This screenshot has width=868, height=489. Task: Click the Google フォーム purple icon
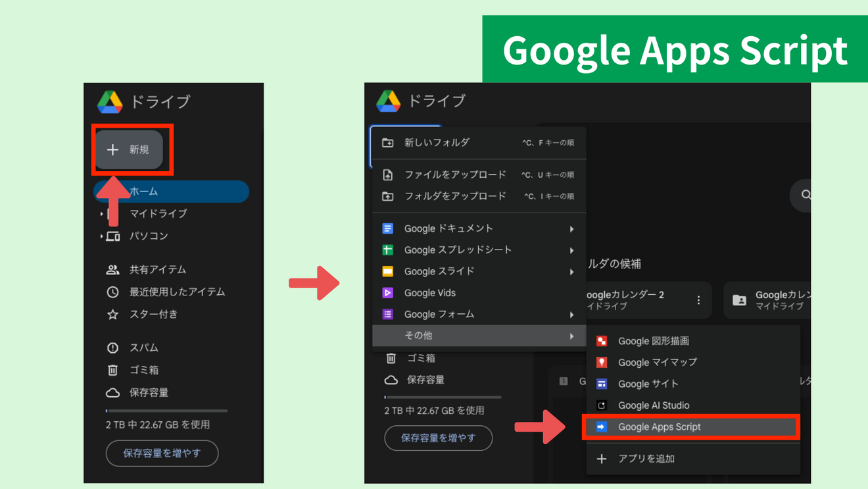coord(388,315)
